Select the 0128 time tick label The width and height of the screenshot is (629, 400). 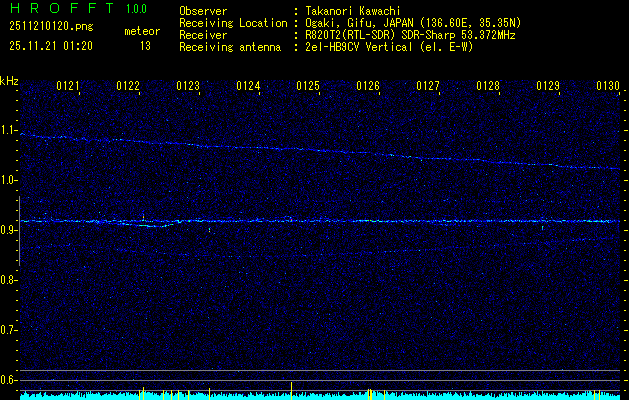[x=488, y=87]
